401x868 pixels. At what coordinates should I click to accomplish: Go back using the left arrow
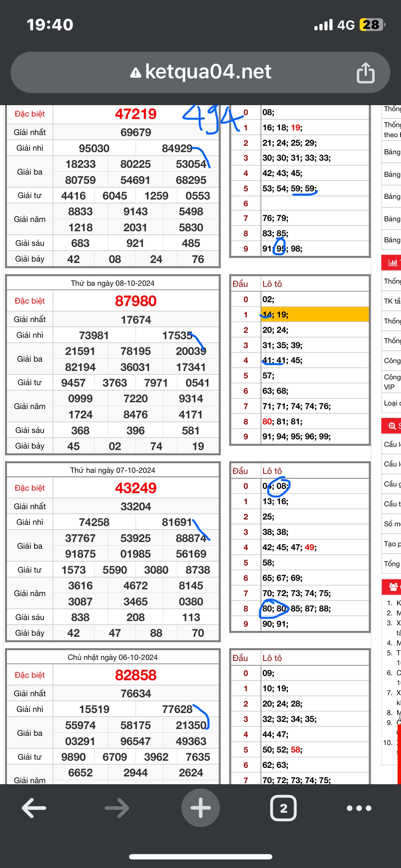click(x=34, y=808)
